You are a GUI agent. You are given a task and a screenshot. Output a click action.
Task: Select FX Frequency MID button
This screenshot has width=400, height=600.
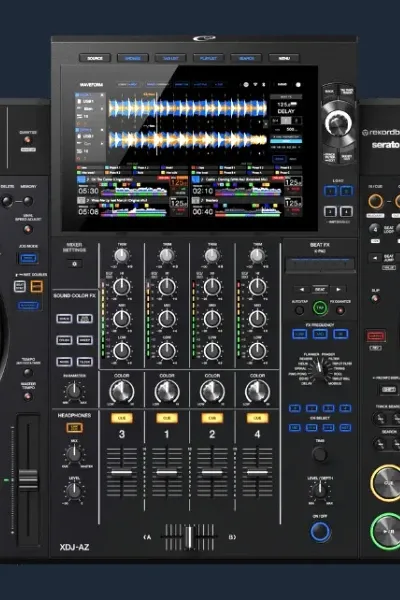[x=320, y=334]
